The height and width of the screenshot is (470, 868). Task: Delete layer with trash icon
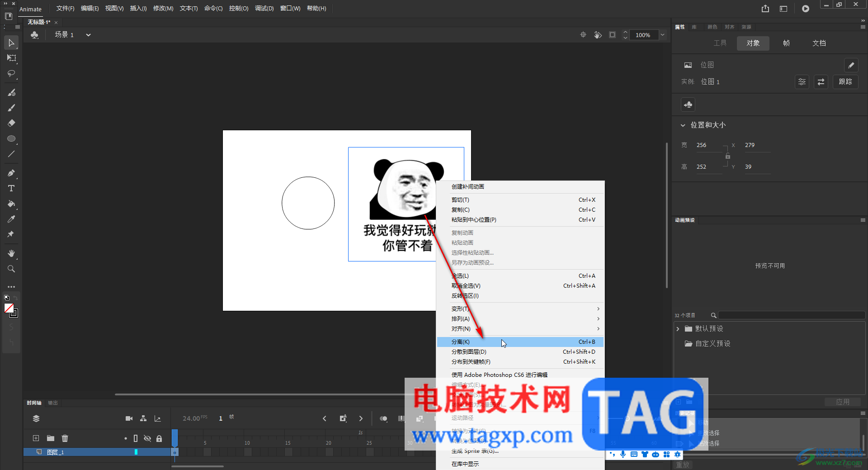65,438
